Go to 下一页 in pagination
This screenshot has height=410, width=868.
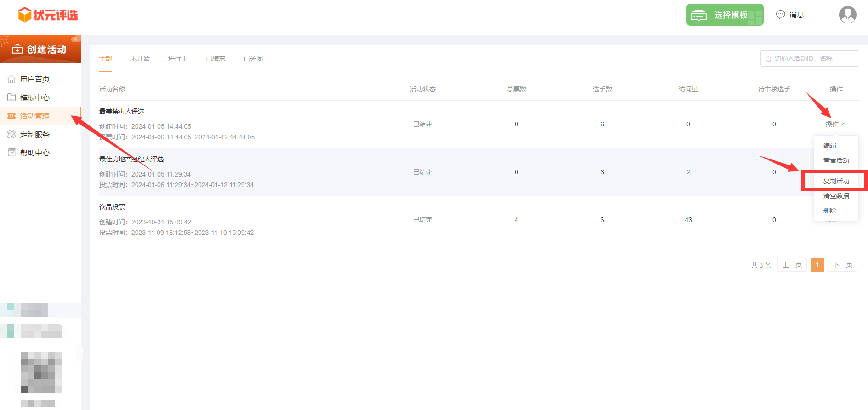(842, 265)
